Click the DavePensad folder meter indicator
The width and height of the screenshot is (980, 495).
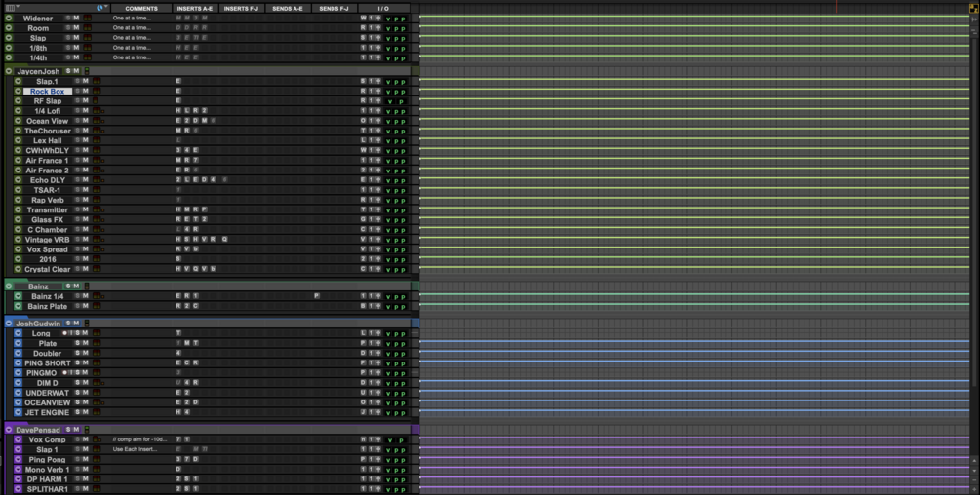coord(87,430)
